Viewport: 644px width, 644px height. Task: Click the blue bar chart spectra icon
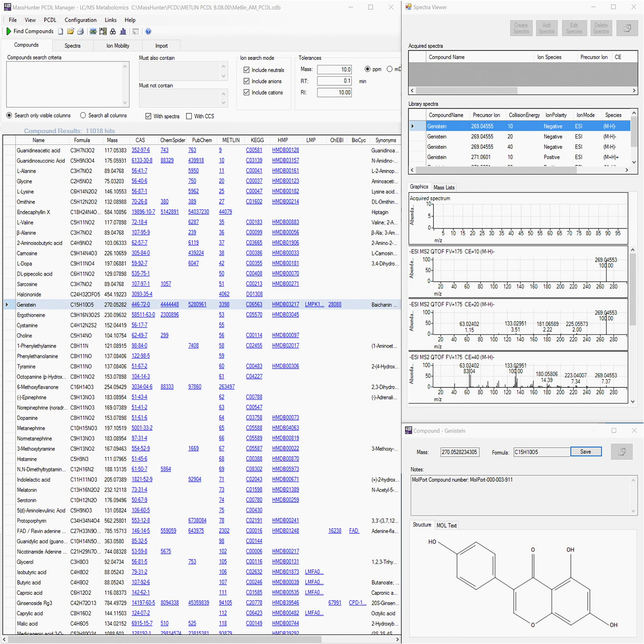pos(123,31)
